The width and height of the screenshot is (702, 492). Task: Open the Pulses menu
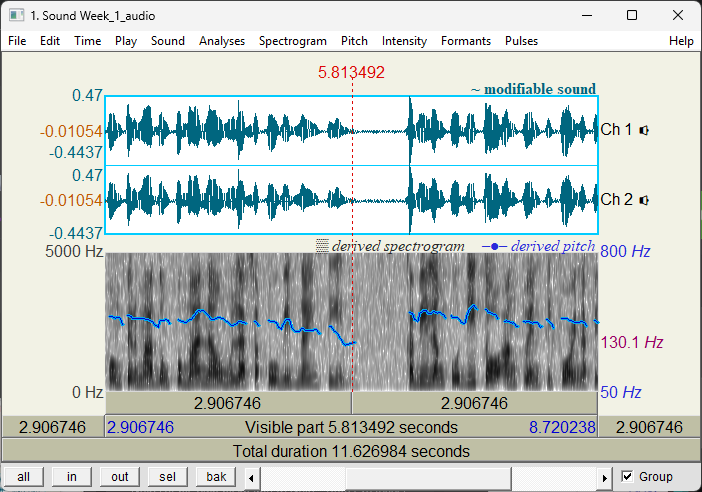pyautogui.click(x=521, y=41)
